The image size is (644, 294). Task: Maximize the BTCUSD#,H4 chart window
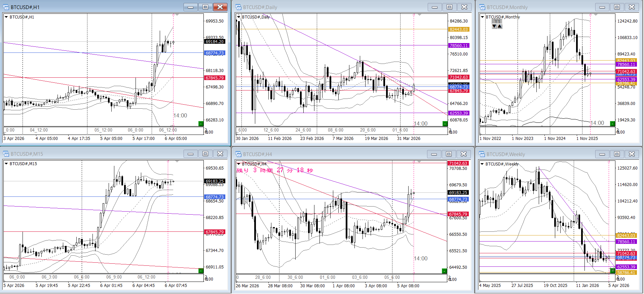click(x=449, y=154)
